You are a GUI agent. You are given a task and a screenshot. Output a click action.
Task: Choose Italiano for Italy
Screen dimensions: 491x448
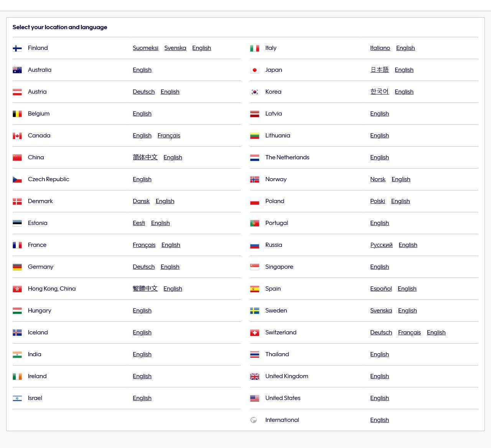pos(380,48)
